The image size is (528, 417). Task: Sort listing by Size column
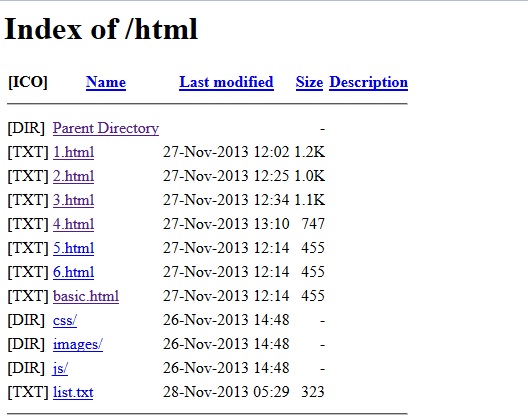tap(309, 83)
